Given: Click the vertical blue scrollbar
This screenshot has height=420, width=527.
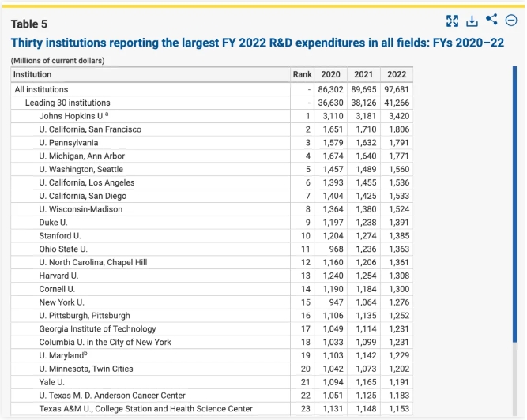Looking at the screenshot, I should [515, 205].
